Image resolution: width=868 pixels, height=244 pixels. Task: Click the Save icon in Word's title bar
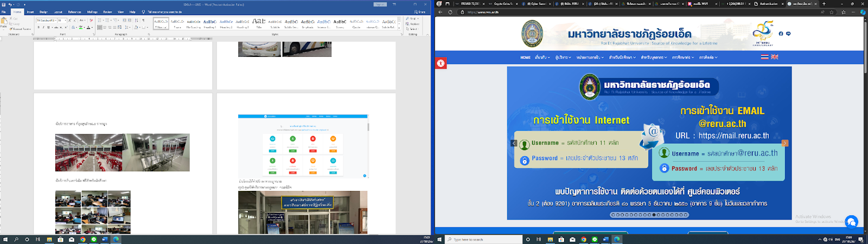coord(4,5)
